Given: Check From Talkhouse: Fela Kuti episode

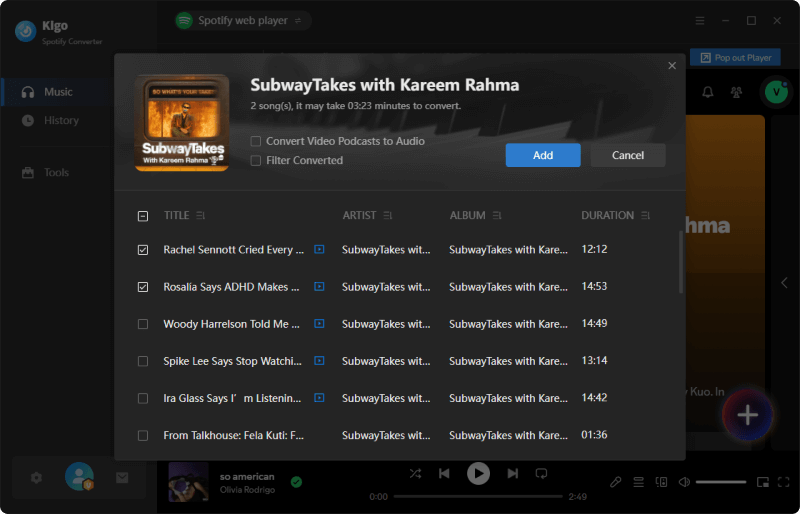Looking at the screenshot, I should [143, 436].
